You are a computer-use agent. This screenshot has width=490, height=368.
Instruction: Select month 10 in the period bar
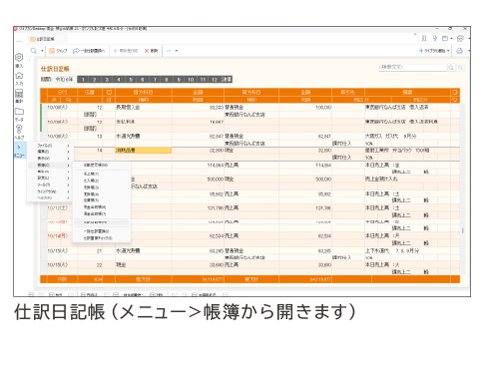(191, 80)
